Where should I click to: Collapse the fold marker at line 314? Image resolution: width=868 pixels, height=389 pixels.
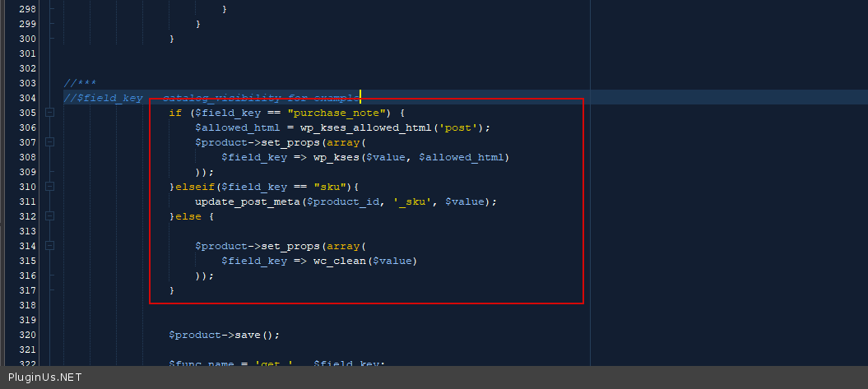[49, 246]
